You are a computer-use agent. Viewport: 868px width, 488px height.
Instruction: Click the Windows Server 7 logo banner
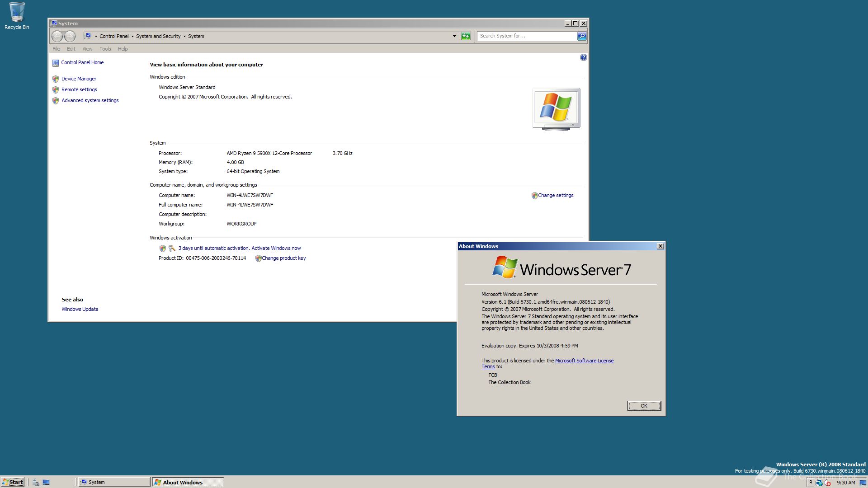tap(561, 267)
